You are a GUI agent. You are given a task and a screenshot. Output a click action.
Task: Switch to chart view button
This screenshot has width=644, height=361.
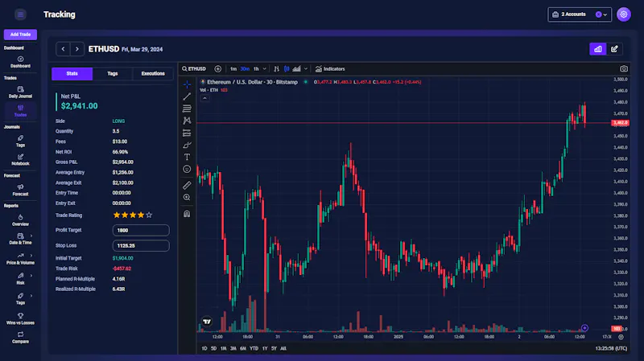click(597, 49)
